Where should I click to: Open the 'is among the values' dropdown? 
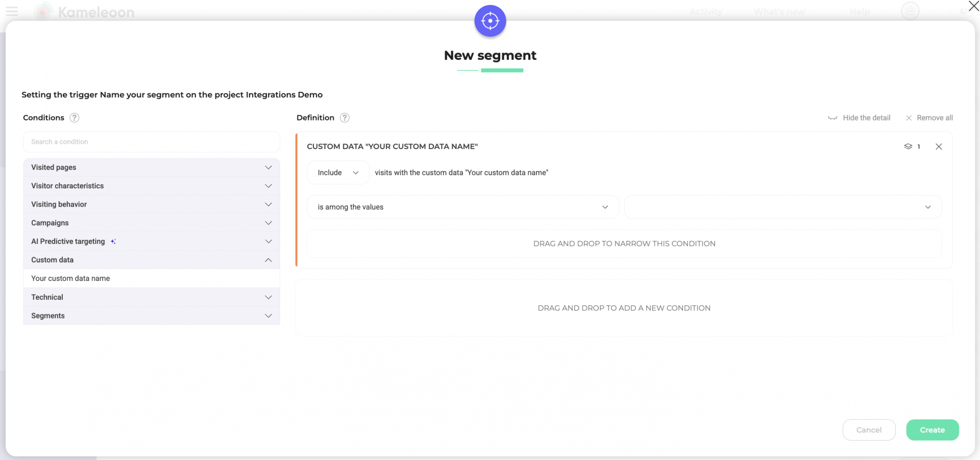coord(462,207)
